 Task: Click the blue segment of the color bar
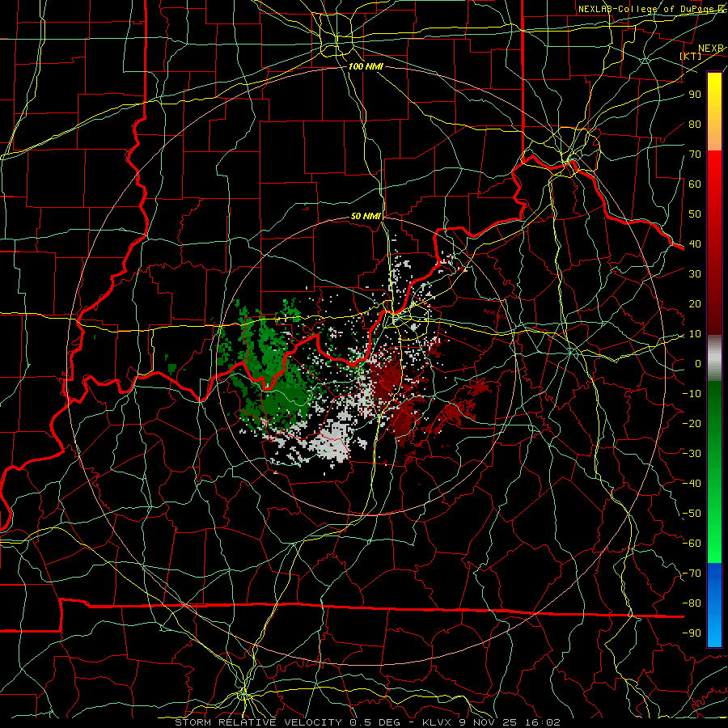(x=714, y=604)
